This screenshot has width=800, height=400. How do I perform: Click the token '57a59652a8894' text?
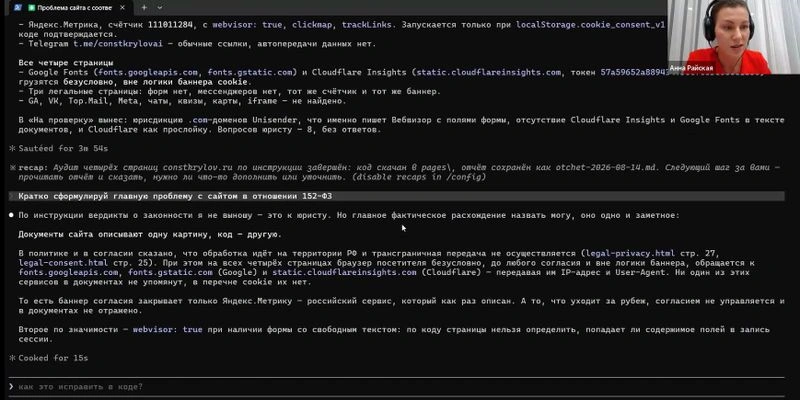coord(633,72)
